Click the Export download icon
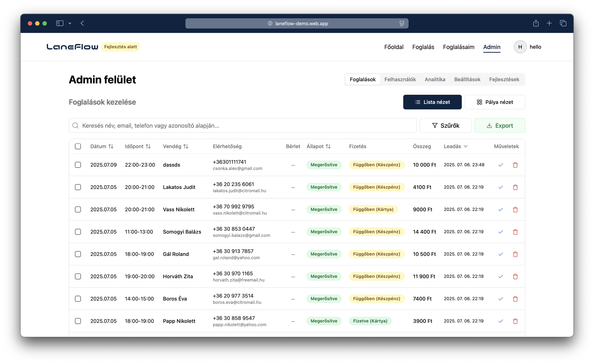Image resolution: width=594 pixels, height=364 pixels. coord(489,125)
